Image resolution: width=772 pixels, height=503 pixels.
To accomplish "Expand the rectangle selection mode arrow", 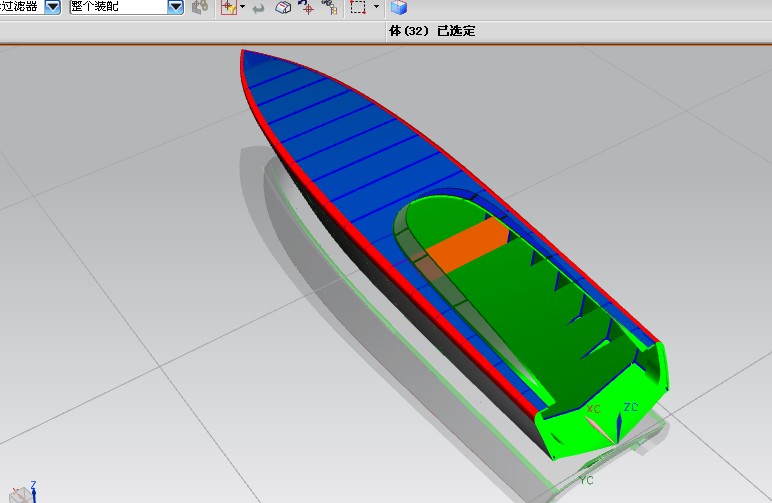I will tap(376, 7).
